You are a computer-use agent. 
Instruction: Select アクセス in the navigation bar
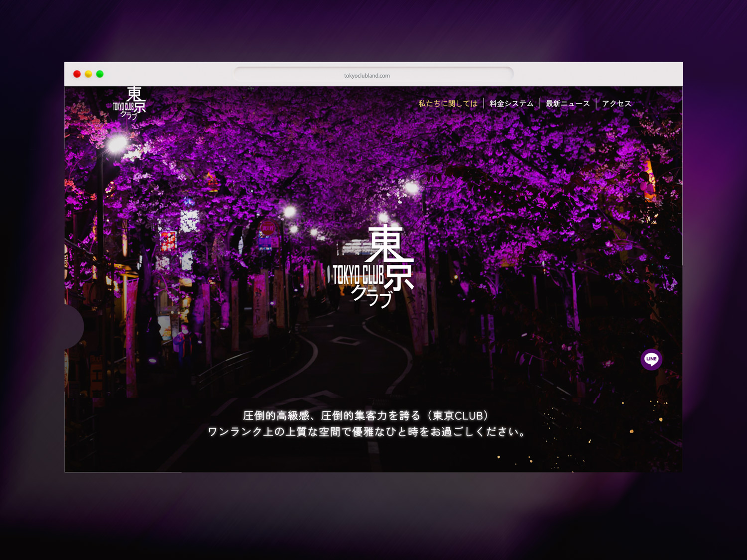pos(617,104)
